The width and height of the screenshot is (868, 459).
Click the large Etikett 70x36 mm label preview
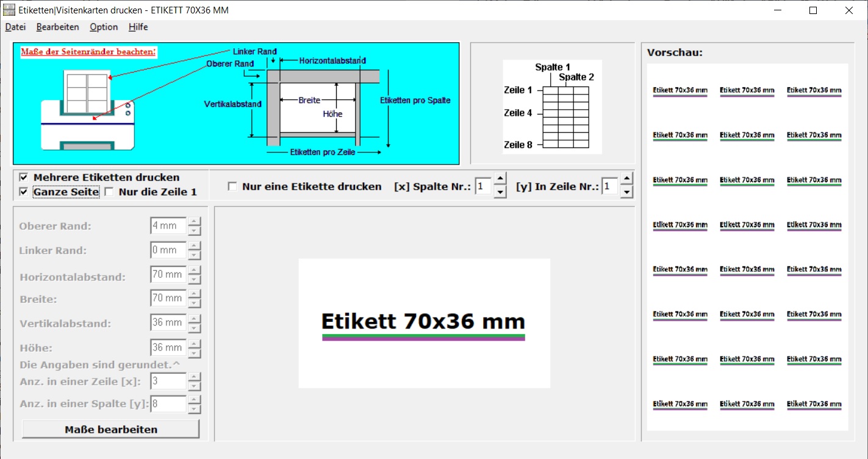(x=424, y=323)
